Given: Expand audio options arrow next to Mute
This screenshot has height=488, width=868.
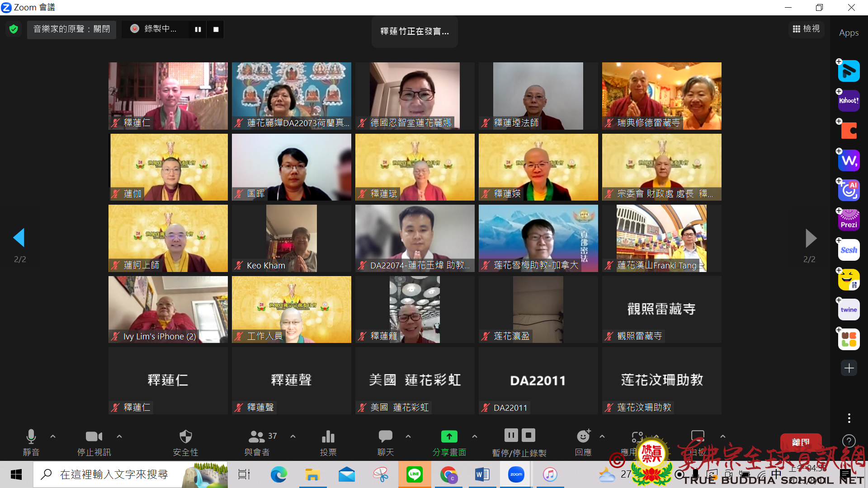Looking at the screenshot, I should point(53,436).
